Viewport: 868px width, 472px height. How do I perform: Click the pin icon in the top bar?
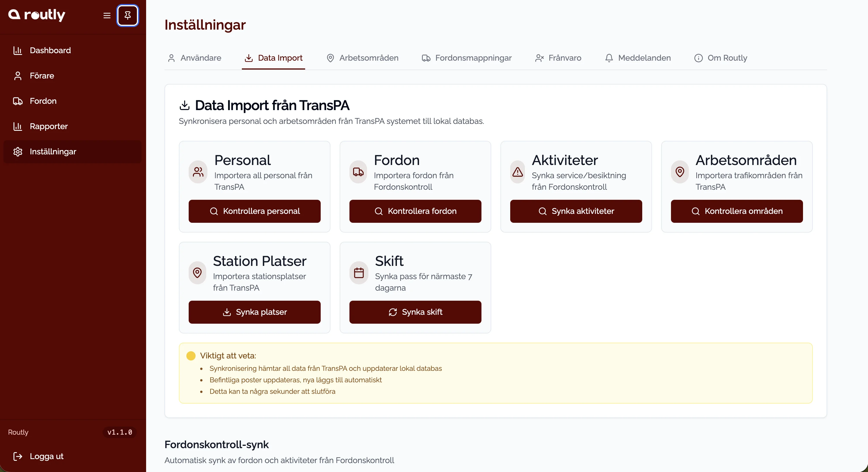tap(128, 16)
